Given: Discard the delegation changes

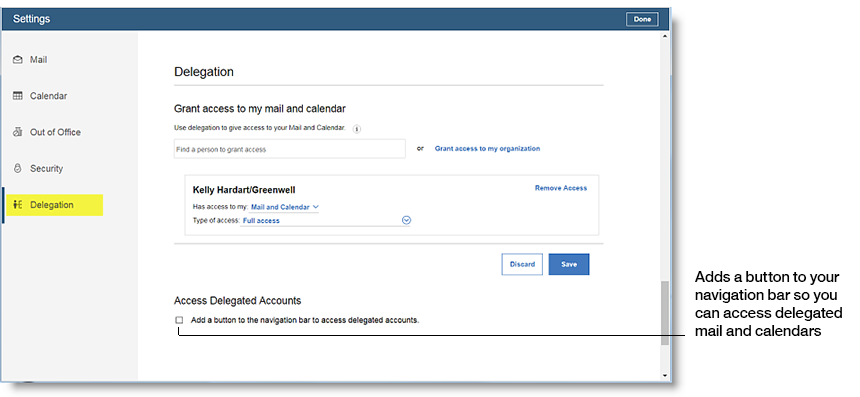Looking at the screenshot, I should 522,264.
